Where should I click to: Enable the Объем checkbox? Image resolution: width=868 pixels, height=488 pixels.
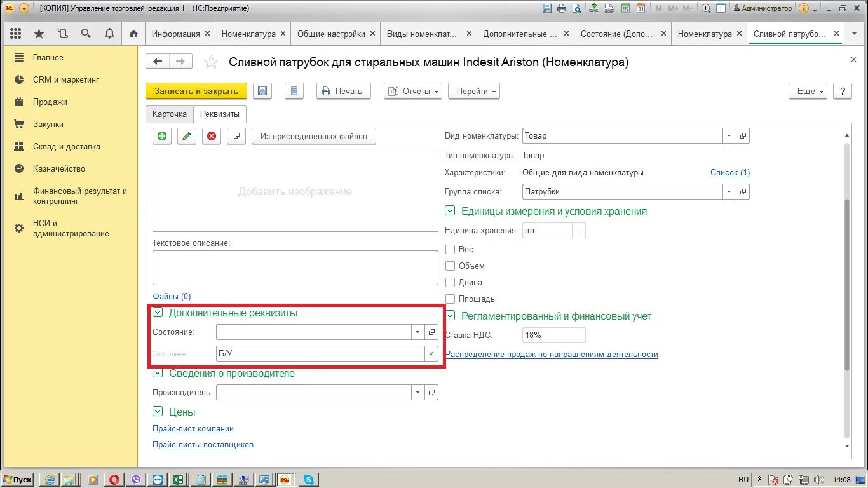click(451, 266)
